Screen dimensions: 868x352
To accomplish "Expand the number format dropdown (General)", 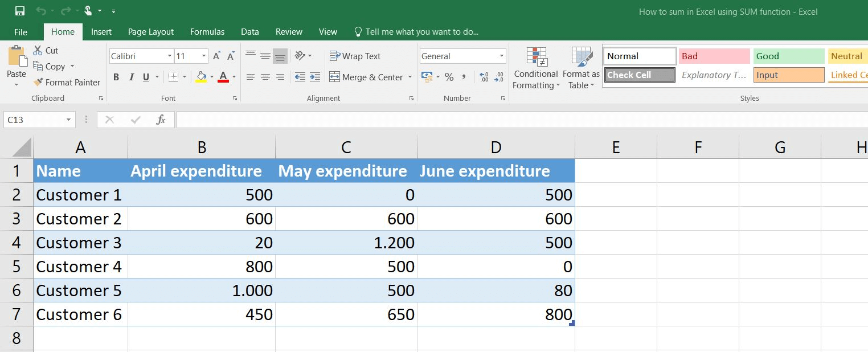I will tap(501, 56).
